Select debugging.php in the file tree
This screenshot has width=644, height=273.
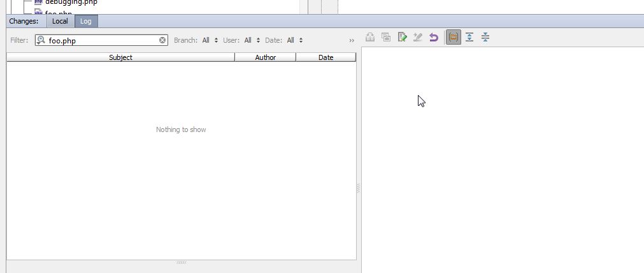pyautogui.click(x=71, y=2)
